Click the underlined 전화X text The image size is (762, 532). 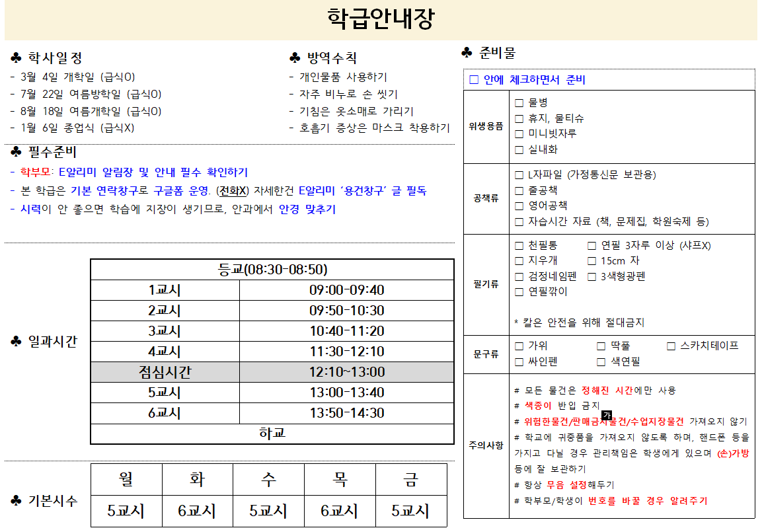[233, 191]
